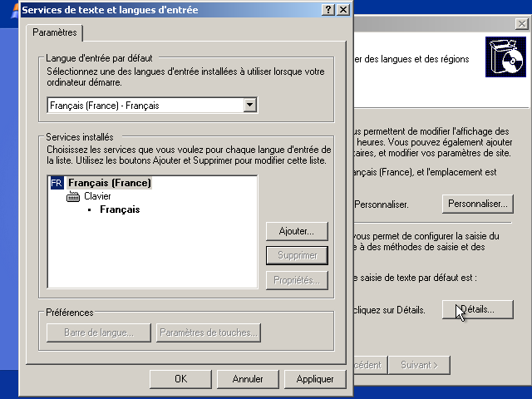
Task: Click the software box and CD icon
Action: (505, 58)
